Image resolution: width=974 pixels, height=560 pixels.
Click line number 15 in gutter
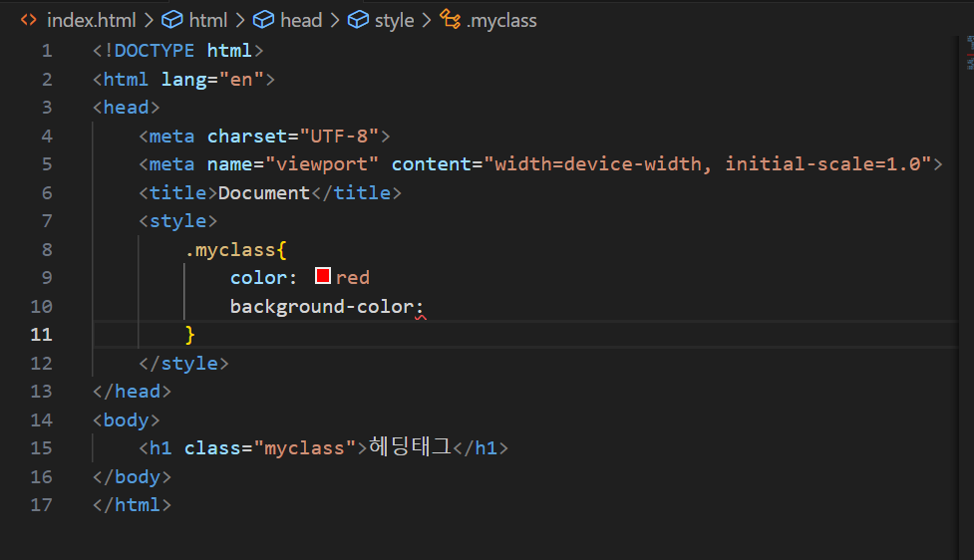[x=41, y=447]
